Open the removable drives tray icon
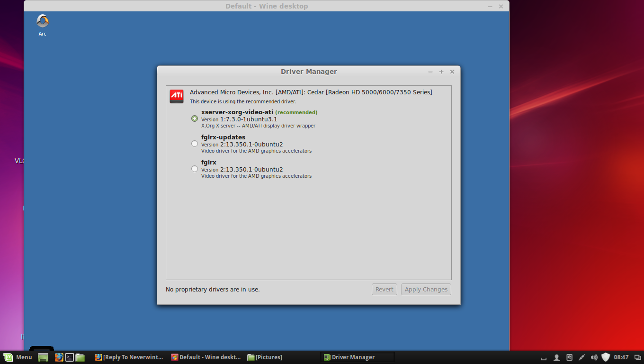The width and height of the screenshot is (644, 364). [x=570, y=357]
